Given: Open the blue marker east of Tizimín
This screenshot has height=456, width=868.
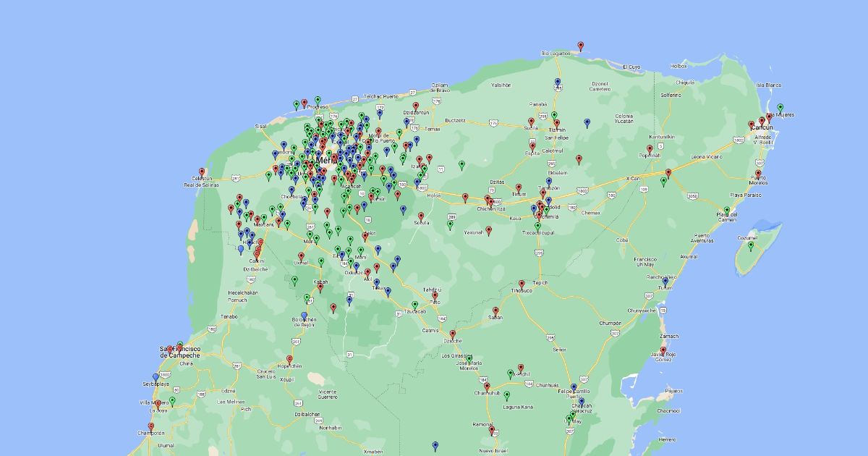Looking at the screenshot, I should (x=587, y=123).
